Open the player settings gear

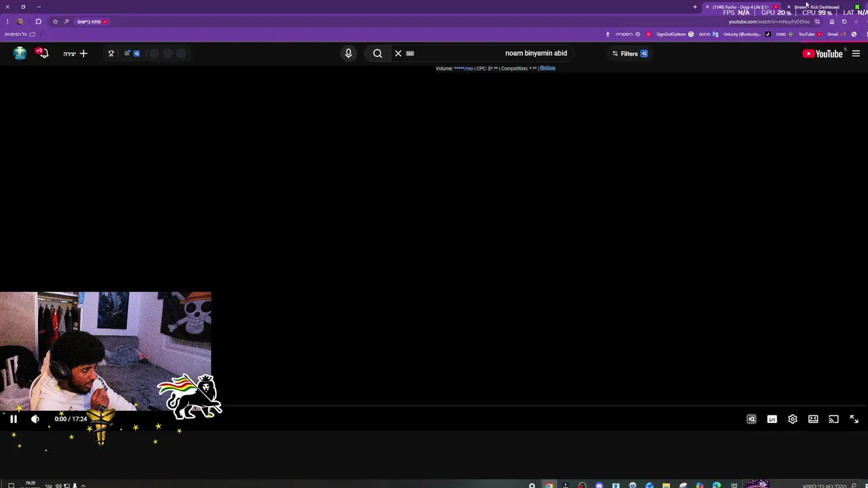pos(792,419)
